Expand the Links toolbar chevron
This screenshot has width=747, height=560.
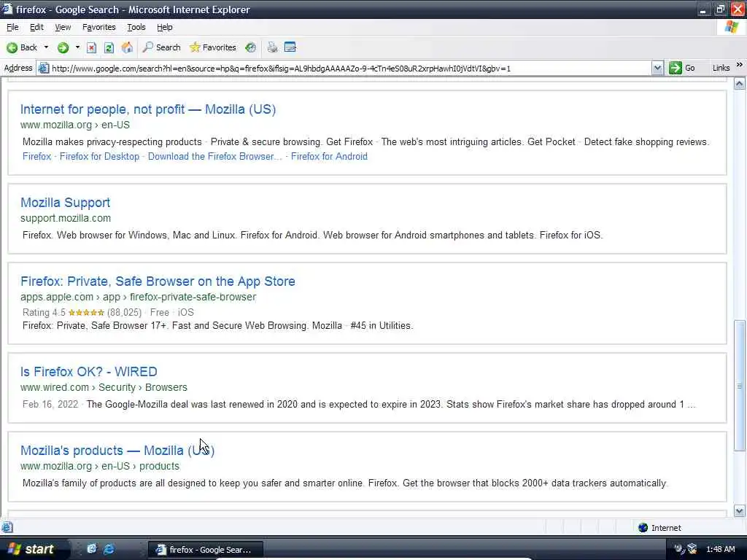coord(739,65)
